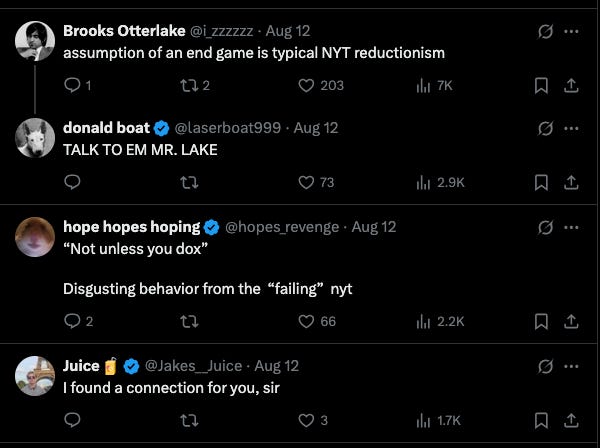The height and width of the screenshot is (448, 600).
Task: Bookmark Juice's tweet
Action: 541,420
